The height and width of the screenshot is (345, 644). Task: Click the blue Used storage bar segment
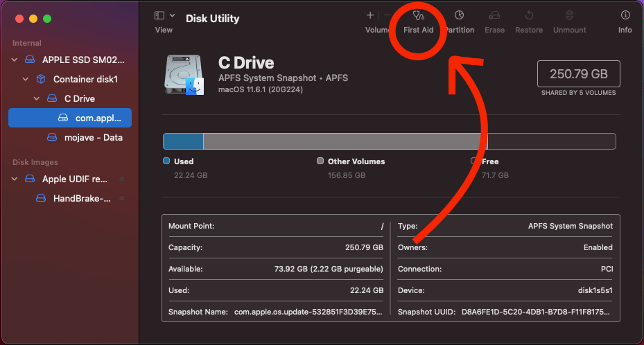coord(183,141)
